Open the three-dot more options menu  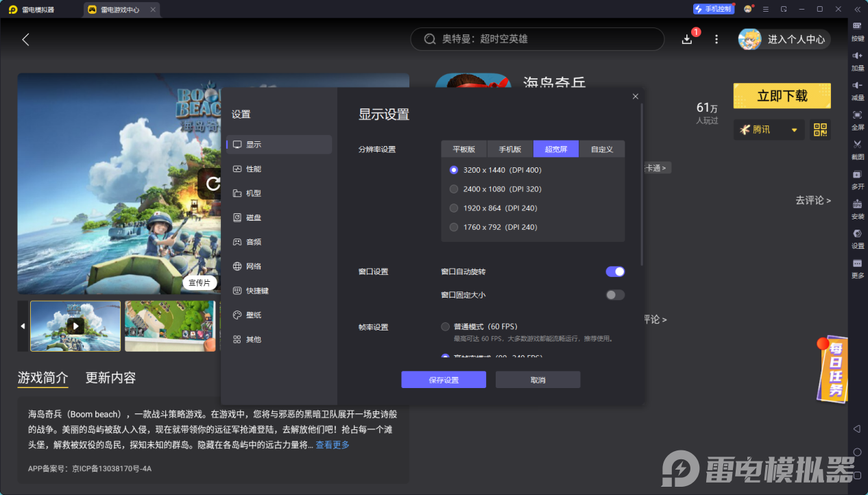click(x=716, y=39)
